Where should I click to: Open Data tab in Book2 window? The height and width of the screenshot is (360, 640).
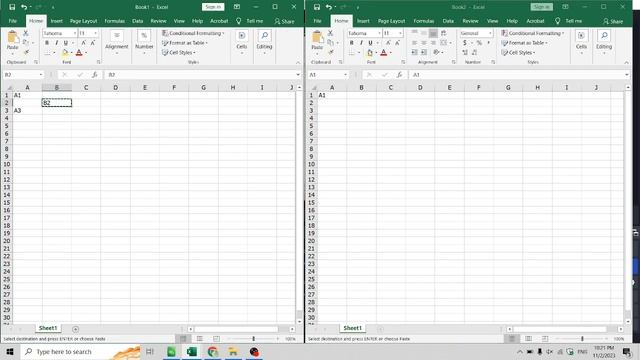[x=448, y=21]
